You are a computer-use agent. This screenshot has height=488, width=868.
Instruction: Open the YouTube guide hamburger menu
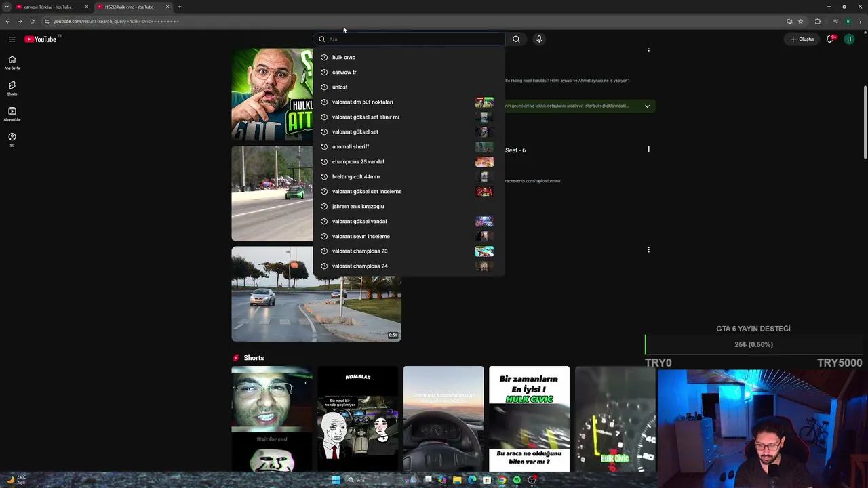click(x=12, y=39)
